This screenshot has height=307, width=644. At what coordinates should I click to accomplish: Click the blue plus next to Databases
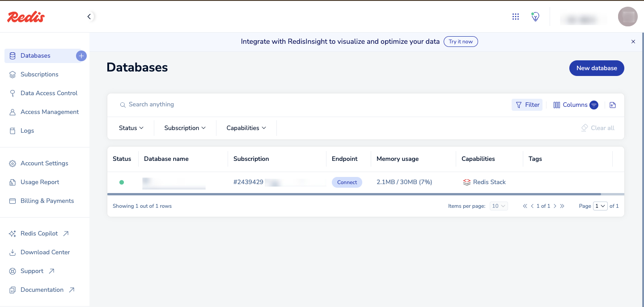[x=81, y=55]
